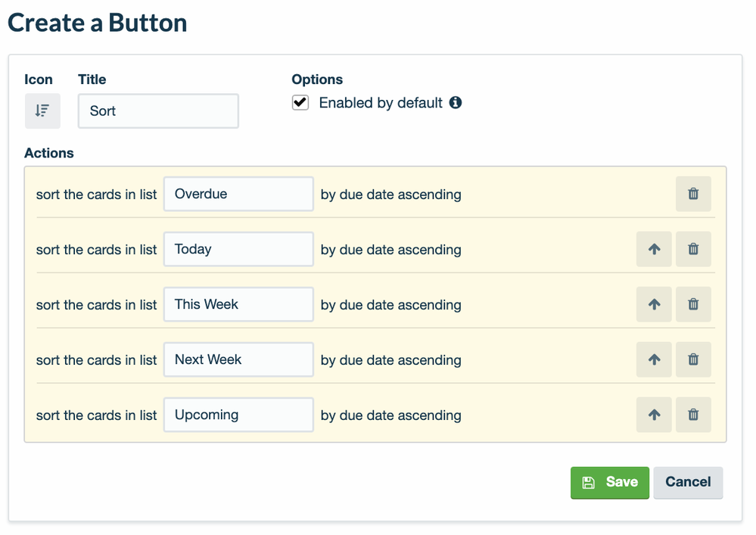Image resolution: width=756 pixels, height=535 pixels.
Task: Click the Today list name field
Action: (x=238, y=249)
